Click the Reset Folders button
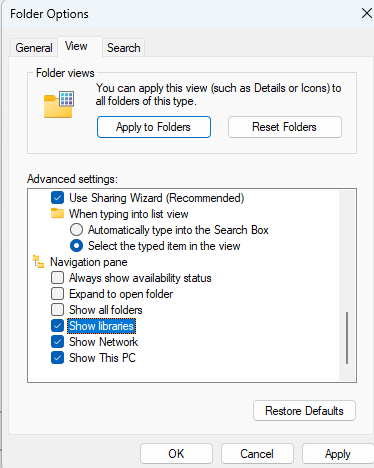This screenshot has height=468, width=374. click(285, 127)
